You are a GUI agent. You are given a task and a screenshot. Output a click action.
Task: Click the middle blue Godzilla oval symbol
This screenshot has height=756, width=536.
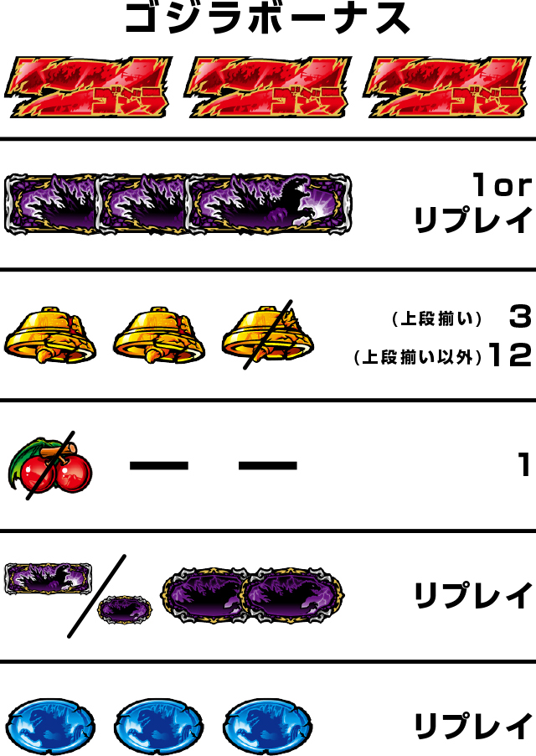159,727
